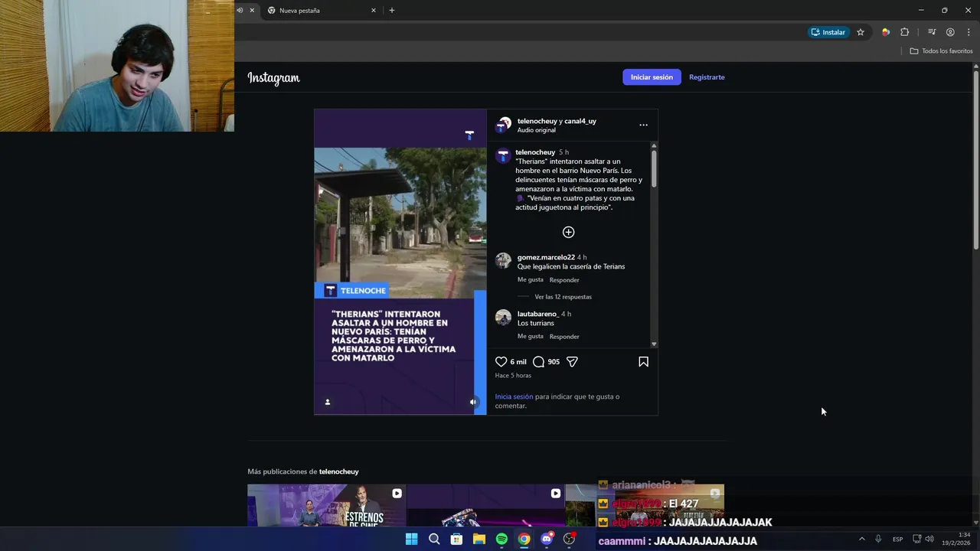Open the second related reel thumbnail
Image resolution: width=980 pixels, height=551 pixels.
[x=485, y=505]
